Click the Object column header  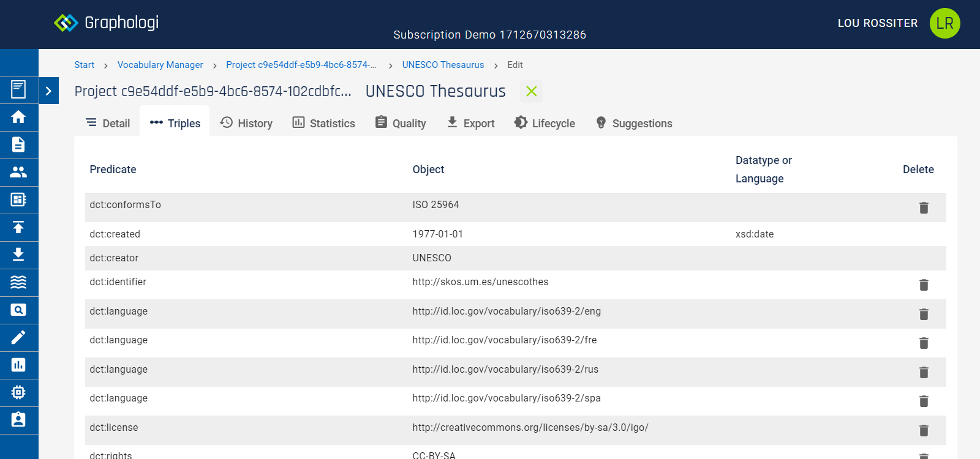428,170
